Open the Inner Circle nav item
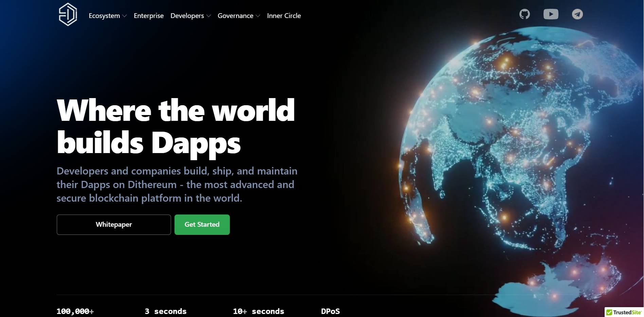This screenshot has height=317, width=644. [x=284, y=16]
